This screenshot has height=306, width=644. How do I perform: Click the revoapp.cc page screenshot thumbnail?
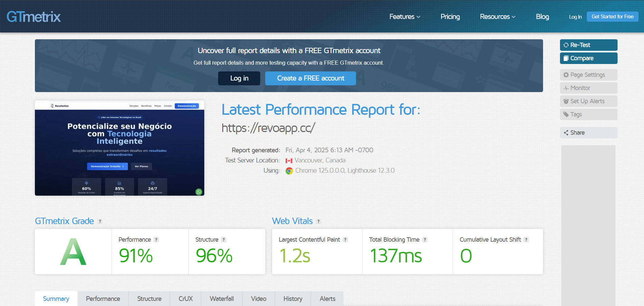[120, 148]
